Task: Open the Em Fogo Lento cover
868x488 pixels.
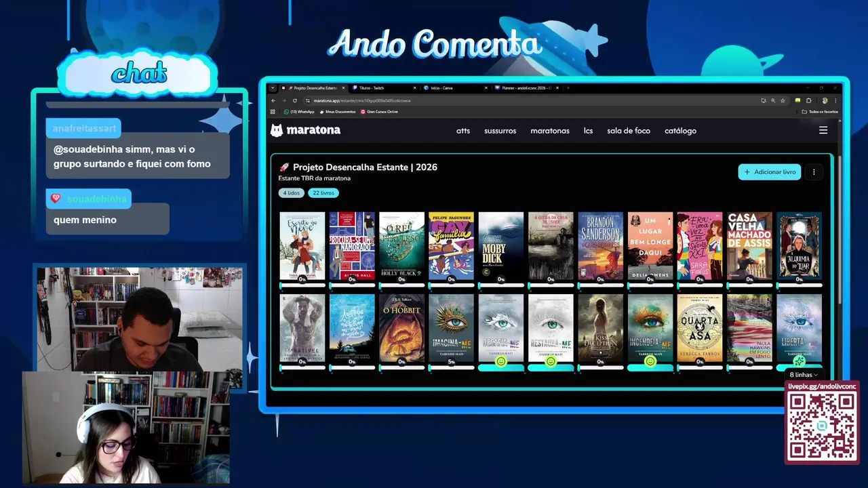Action: point(749,328)
